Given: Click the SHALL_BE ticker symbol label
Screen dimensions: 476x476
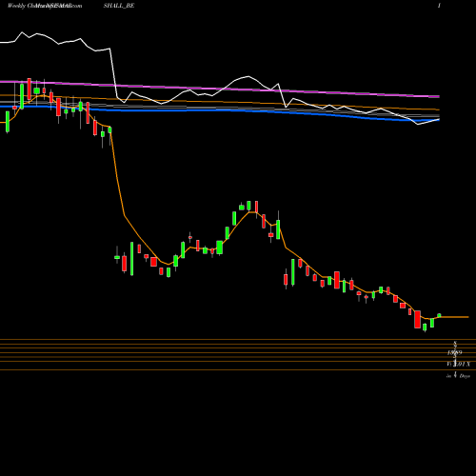Looking at the screenshot, I should 119,6.
